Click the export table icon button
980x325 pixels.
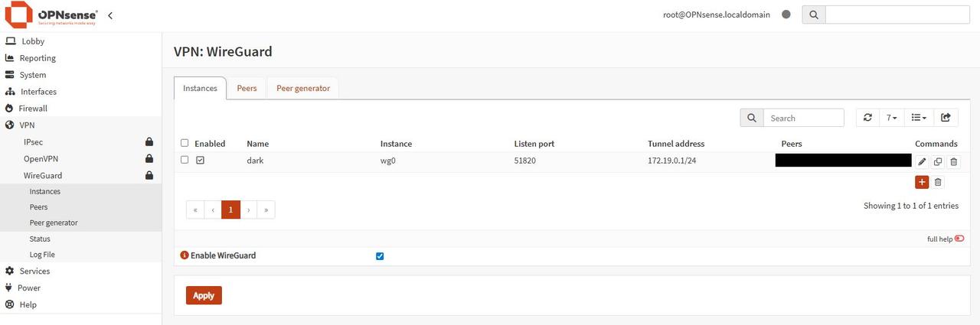[946, 118]
